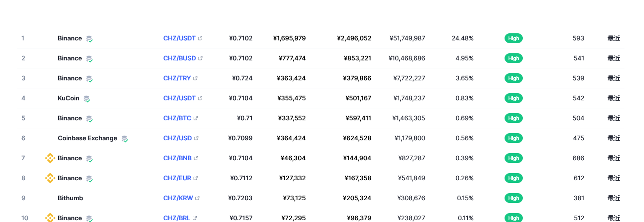
Task: Click the external link icon beside CHZ/TRY
Action: [x=195, y=78]
